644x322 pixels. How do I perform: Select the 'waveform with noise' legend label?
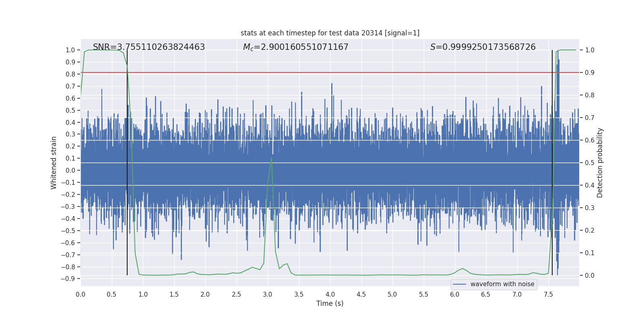pos(502,284)
